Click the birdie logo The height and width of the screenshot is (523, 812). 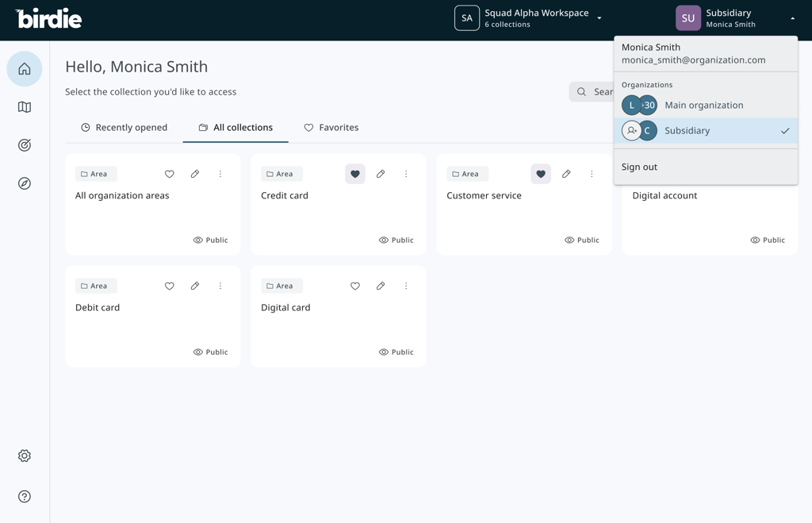pos(48,18)
